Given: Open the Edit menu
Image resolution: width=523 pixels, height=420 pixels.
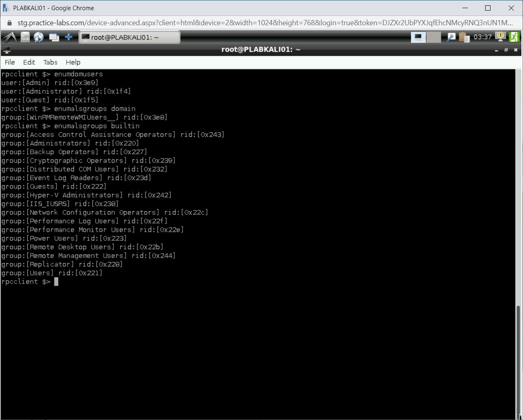Looking at the screenshot, I should [x=29, y=62].
